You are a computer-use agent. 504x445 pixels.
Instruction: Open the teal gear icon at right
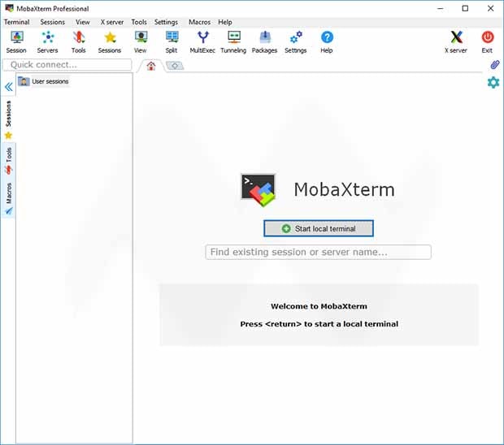[x=493, y=83]
